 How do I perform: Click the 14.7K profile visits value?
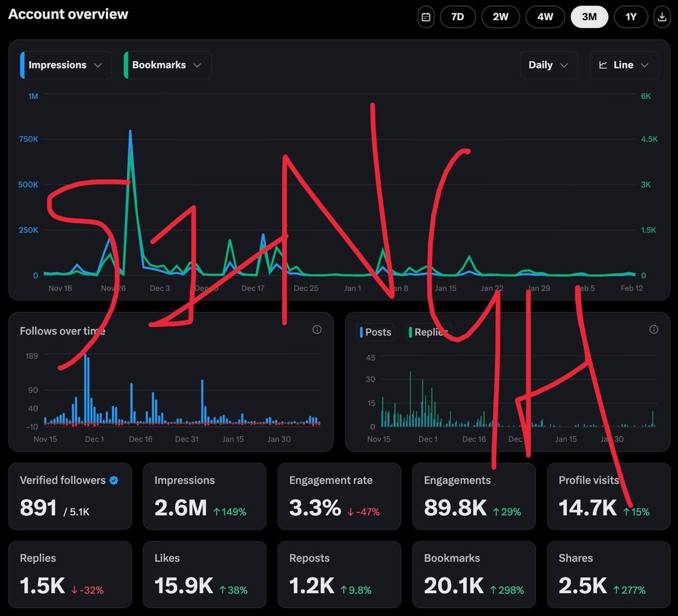[587, 508]
